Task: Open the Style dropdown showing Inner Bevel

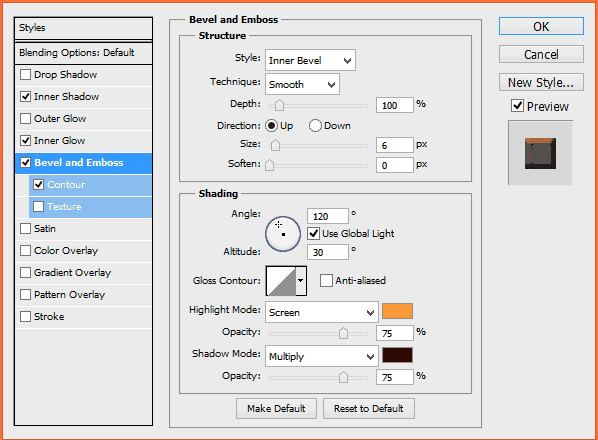Action: click(x=310, y=60)
